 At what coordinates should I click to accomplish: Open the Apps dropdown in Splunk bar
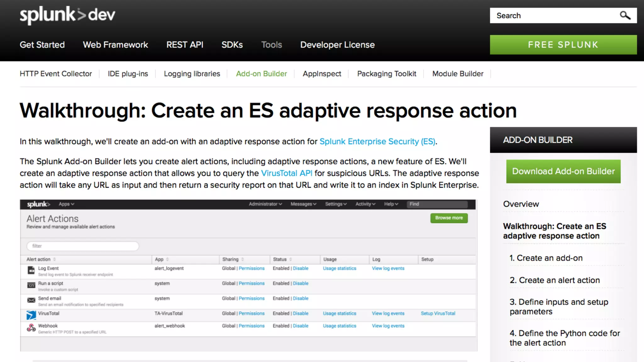coord(66,204)
